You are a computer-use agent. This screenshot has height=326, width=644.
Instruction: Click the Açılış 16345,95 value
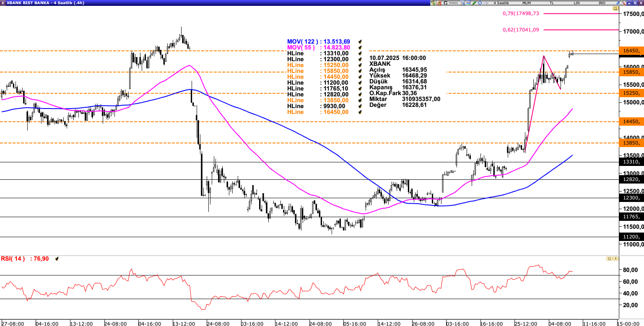(x=414, y=70)
